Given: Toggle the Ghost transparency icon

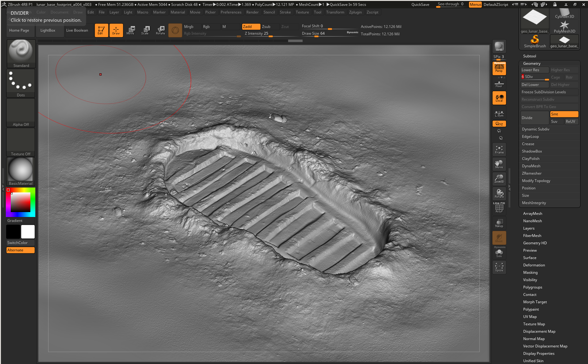Looking at the screenshot, I should click(499, 238).
